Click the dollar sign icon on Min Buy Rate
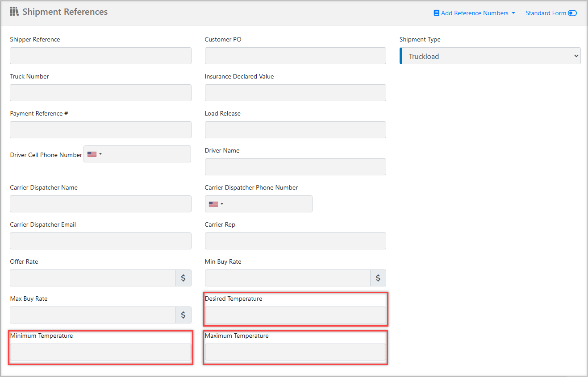Image resolution: width=588 pixels, height=377 pixels. point(378,278)
